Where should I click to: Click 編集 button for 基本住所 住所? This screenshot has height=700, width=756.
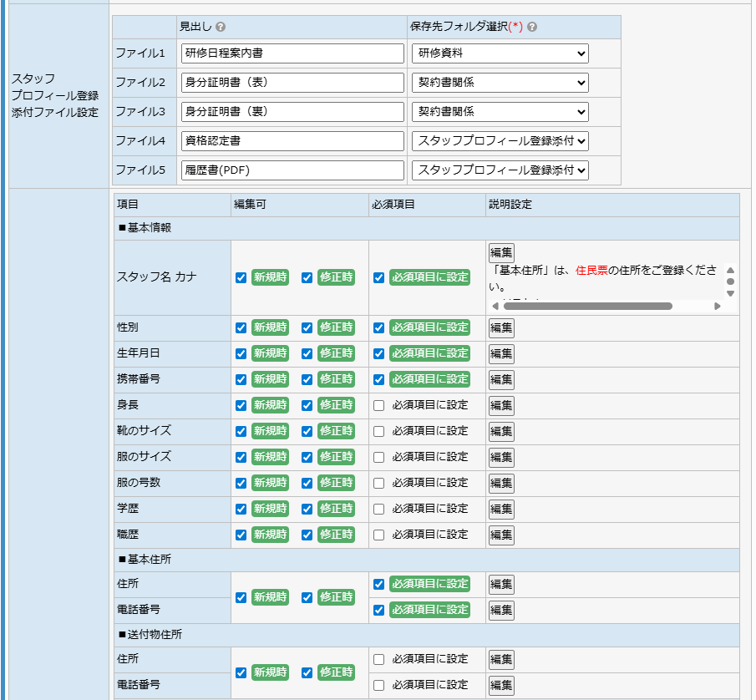pyautogui.click(x=501, y=584)
